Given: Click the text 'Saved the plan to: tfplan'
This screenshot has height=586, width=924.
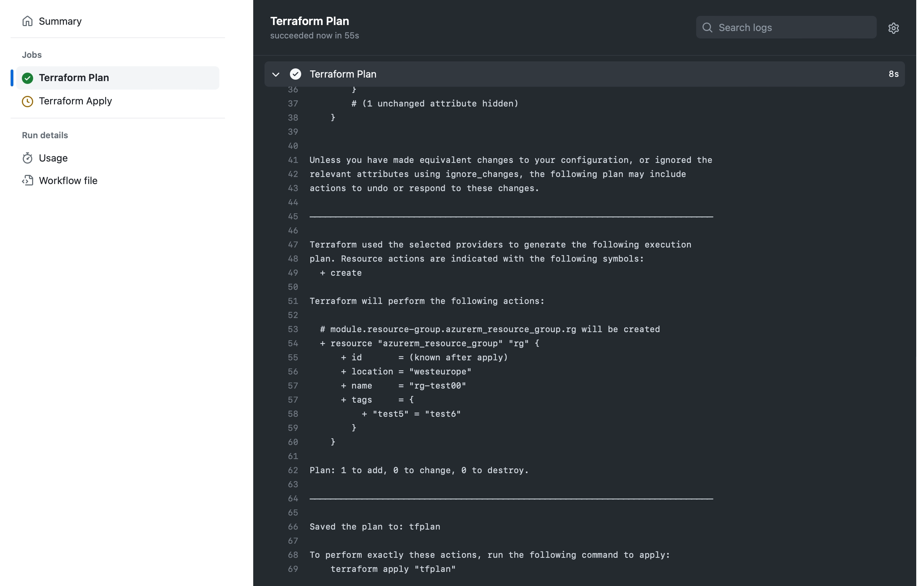Looking at the screenshot, I should click(x=375, y=527).
